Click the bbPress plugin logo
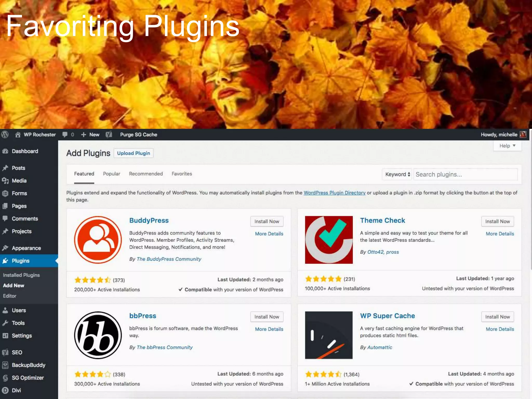This screenshot has width=532, height=399. 98,335
